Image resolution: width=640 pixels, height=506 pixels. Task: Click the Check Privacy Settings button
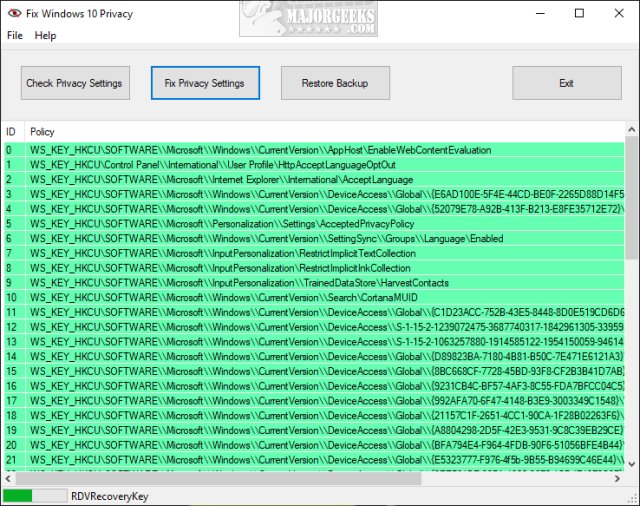point(75,83)
